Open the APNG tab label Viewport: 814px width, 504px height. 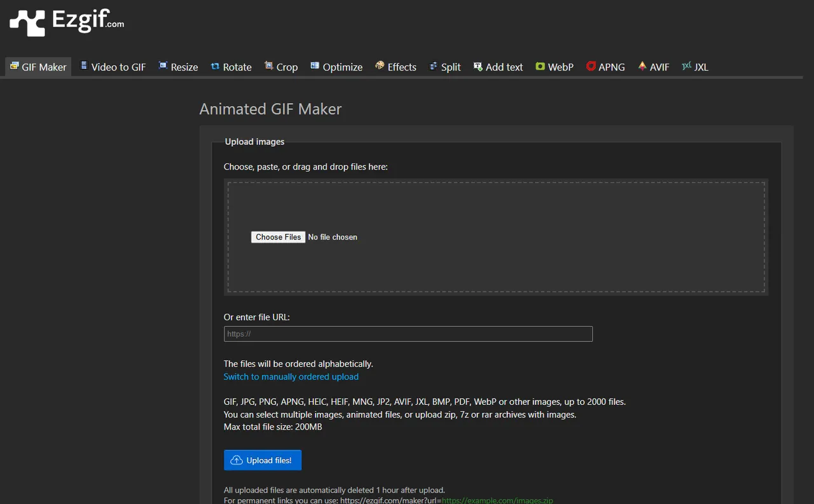[x=612, y=67]
